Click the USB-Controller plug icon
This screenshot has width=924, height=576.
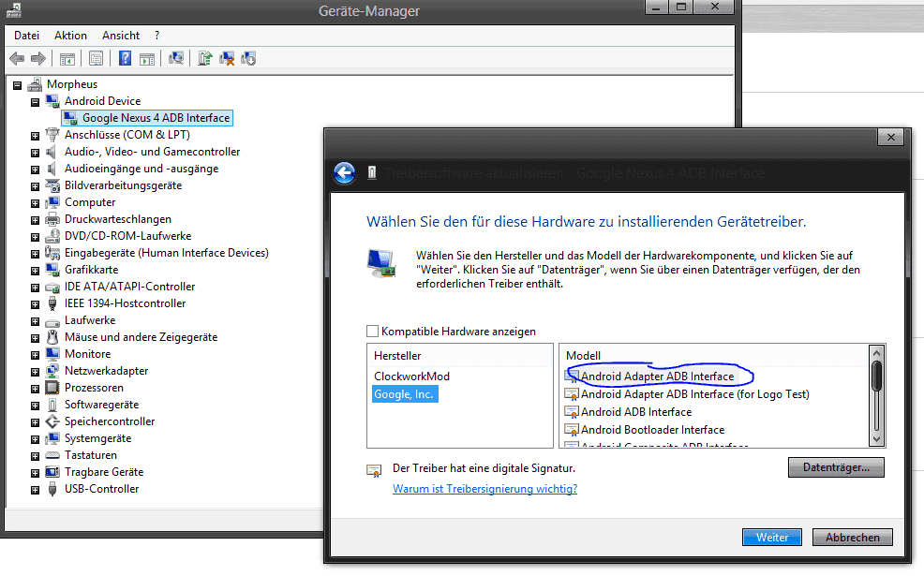pyautogui.click(x=52, y=490)
